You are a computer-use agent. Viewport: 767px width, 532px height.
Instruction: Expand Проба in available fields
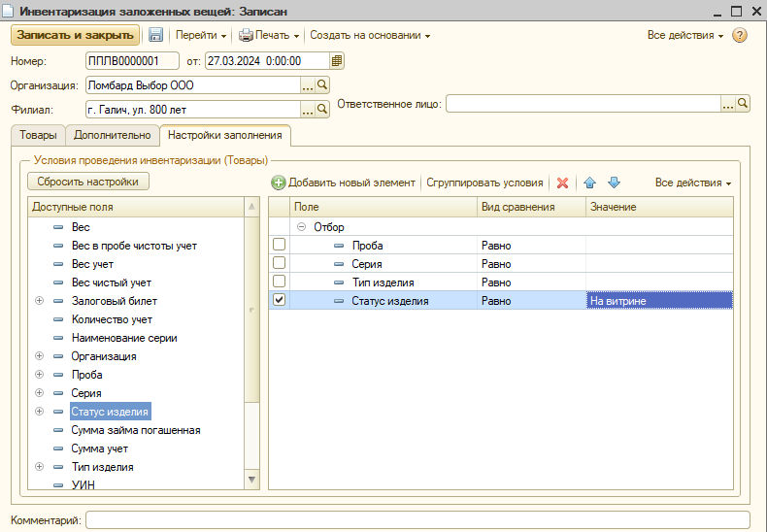[40, 375]
